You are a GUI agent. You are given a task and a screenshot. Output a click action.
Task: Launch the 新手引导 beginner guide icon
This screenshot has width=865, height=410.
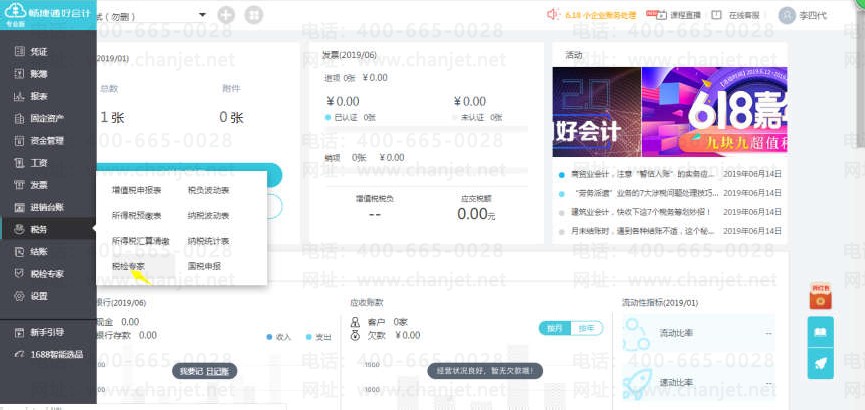[19, 332]
